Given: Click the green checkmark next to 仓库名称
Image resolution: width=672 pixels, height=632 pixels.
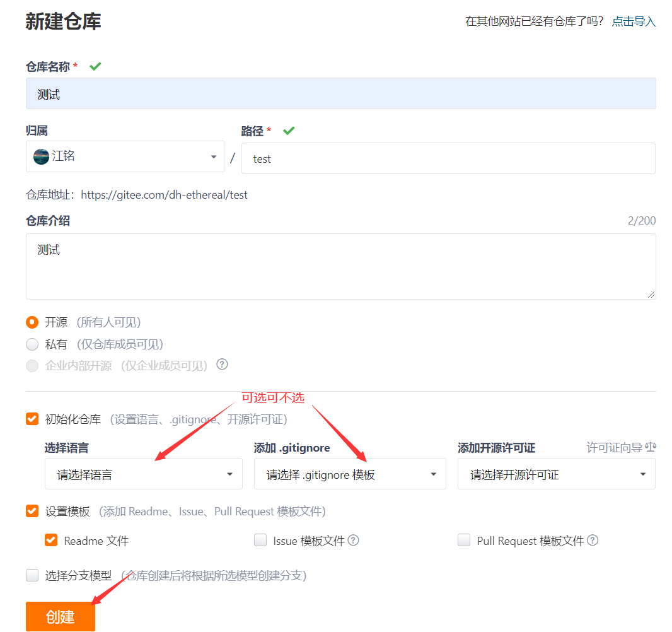Looking at the screenshot, I should pos(95,65).
